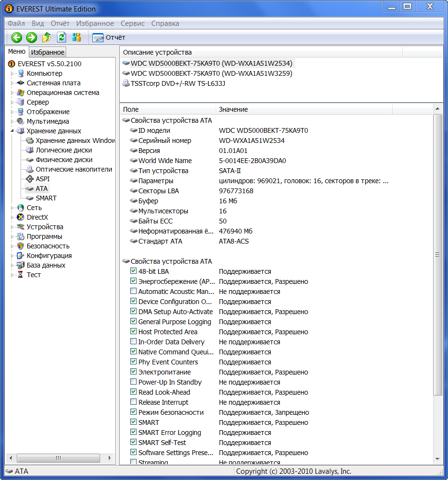Toggle the DMA Setup Auto-Activate checkbox
The image size is (448, 480).
(x=133, y=311)
